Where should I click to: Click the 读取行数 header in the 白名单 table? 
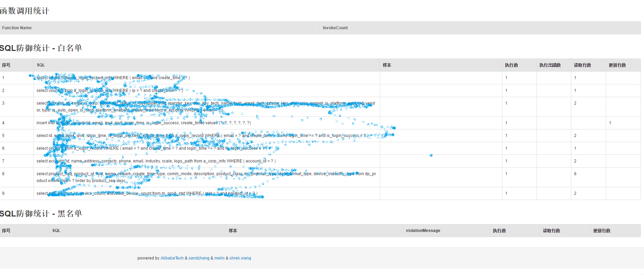[x=582, y=65]
